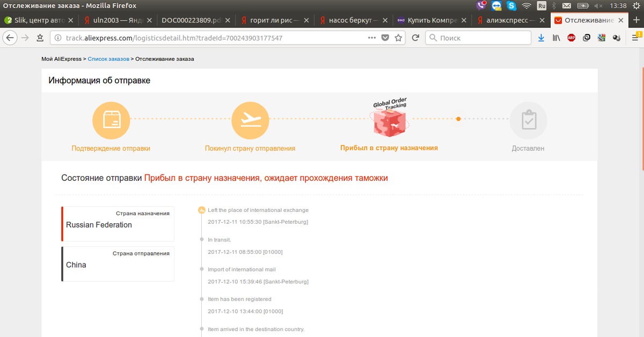Click the 'Покинул страну отправления' airplane step
The image size is (644, 337).
[250, 120]
